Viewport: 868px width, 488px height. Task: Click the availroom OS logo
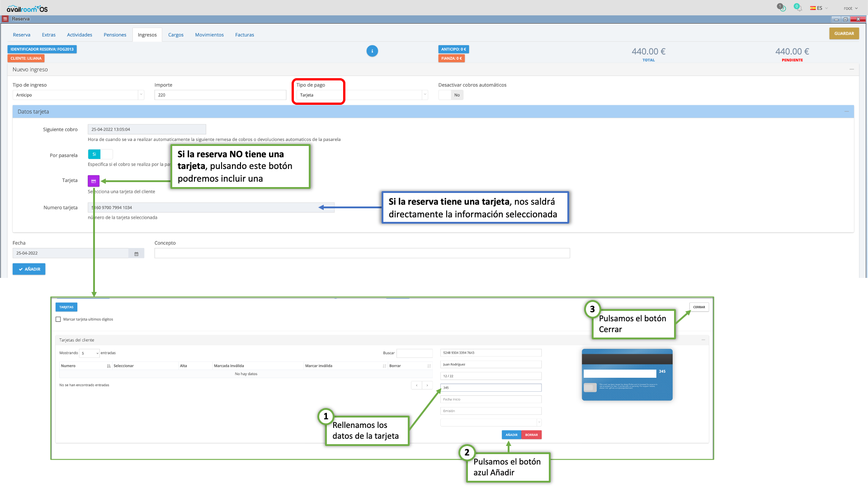pyautogui.click(x=27, y=9)
